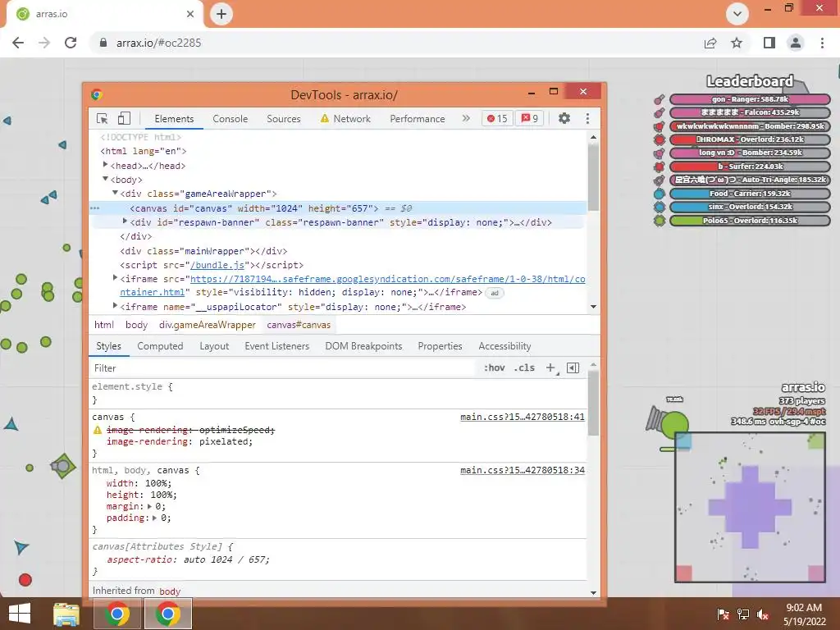This screenshot has height=630, width=840.
Task: Click the inherited from body link
Action: 170,591
